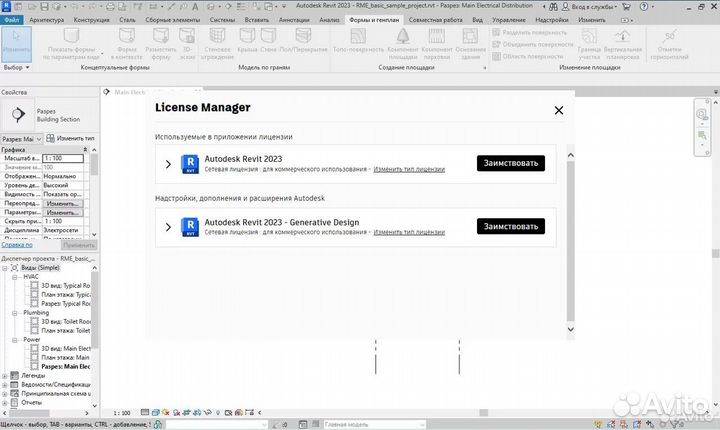720x430 pixels.
Task: Click Изменить тип лицензии for Autodesk Revit 2023
Action: (409, 170)
